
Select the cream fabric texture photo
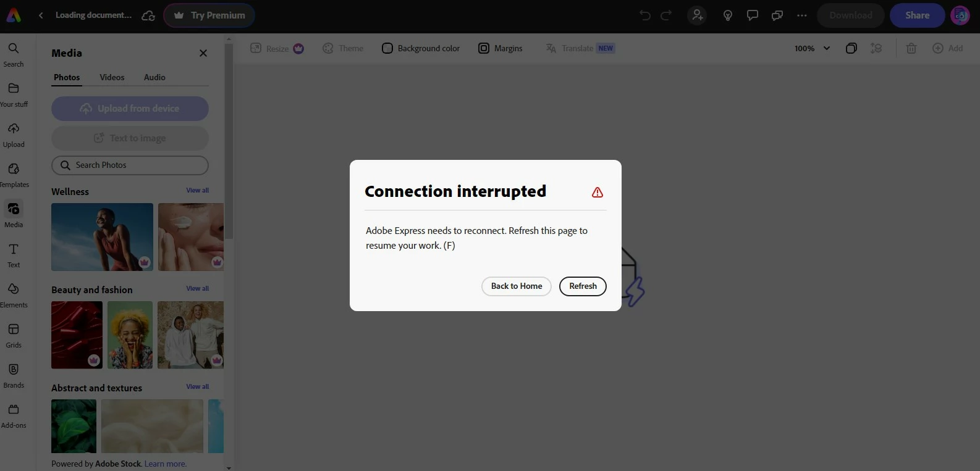152,426
